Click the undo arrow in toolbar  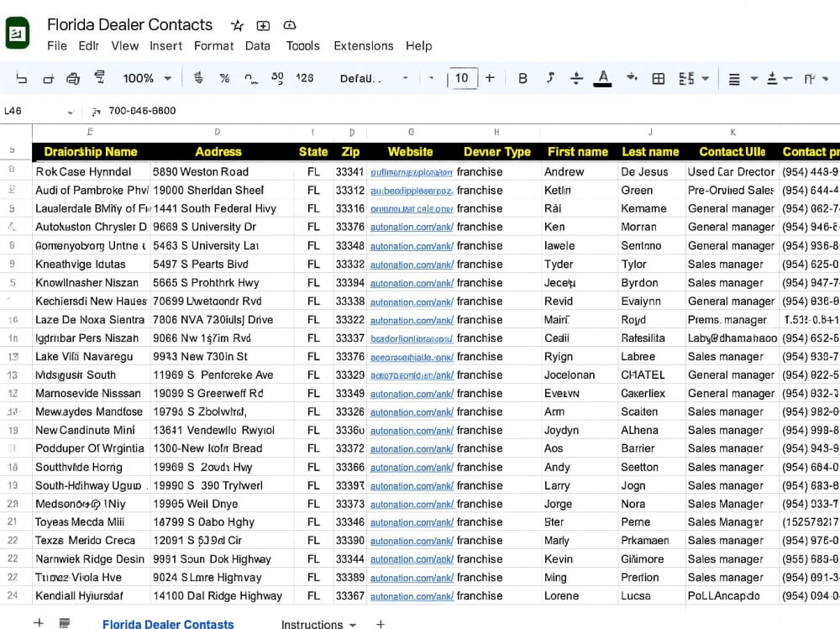22,78
